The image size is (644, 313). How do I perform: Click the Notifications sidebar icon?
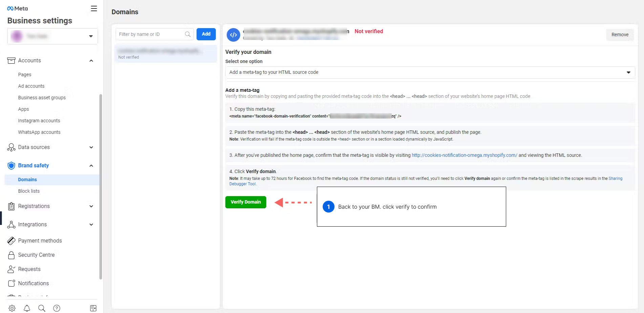click(x=11, y=284)
